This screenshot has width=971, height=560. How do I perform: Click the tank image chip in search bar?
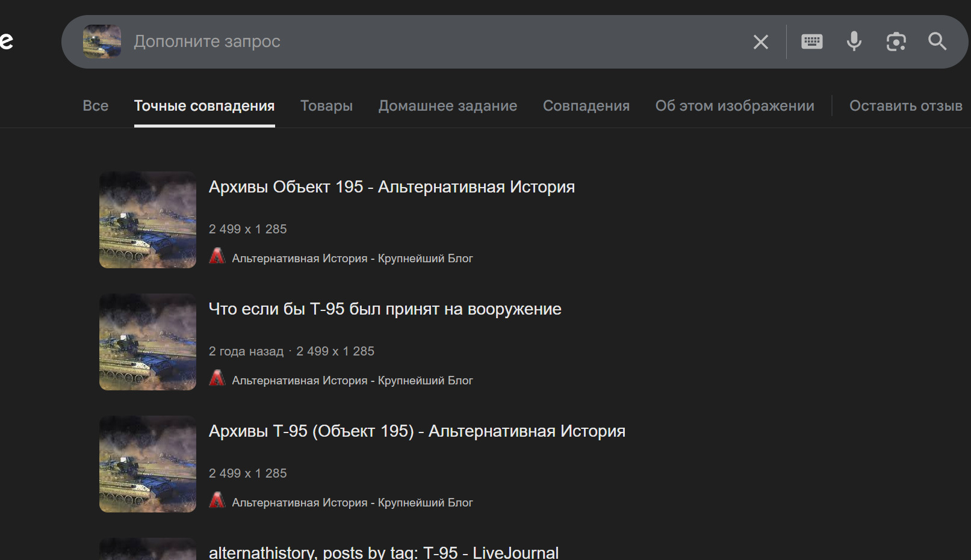coord(102,42)
